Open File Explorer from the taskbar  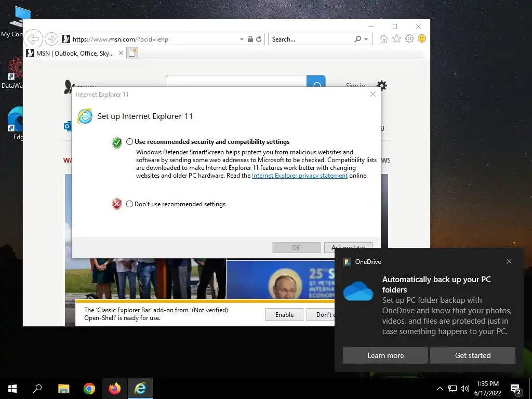coord(63,389)
